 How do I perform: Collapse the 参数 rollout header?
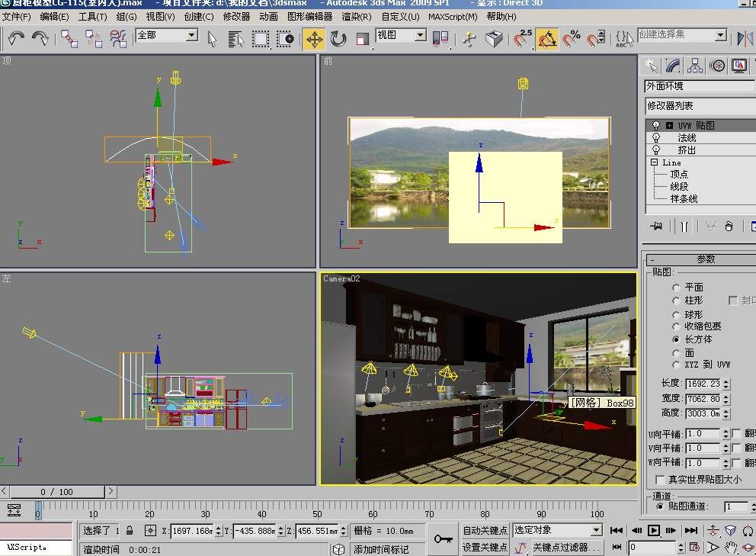tap(702, 259)
